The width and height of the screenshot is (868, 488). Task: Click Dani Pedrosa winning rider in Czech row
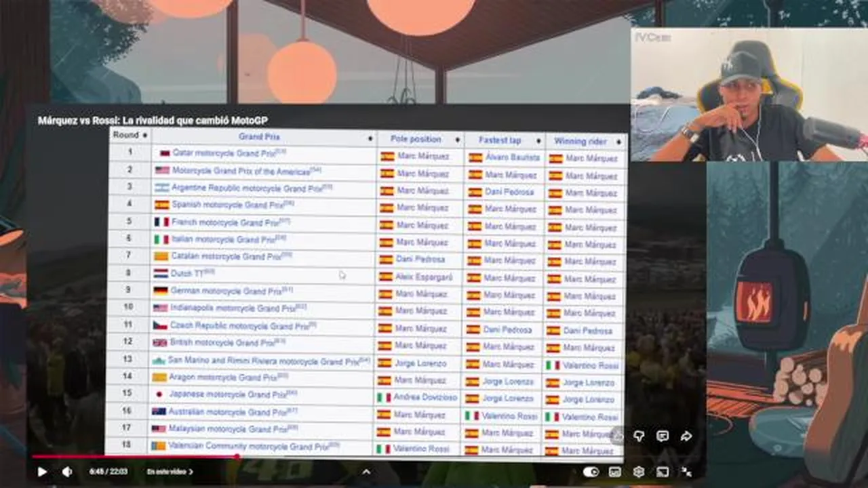[588, 331]
